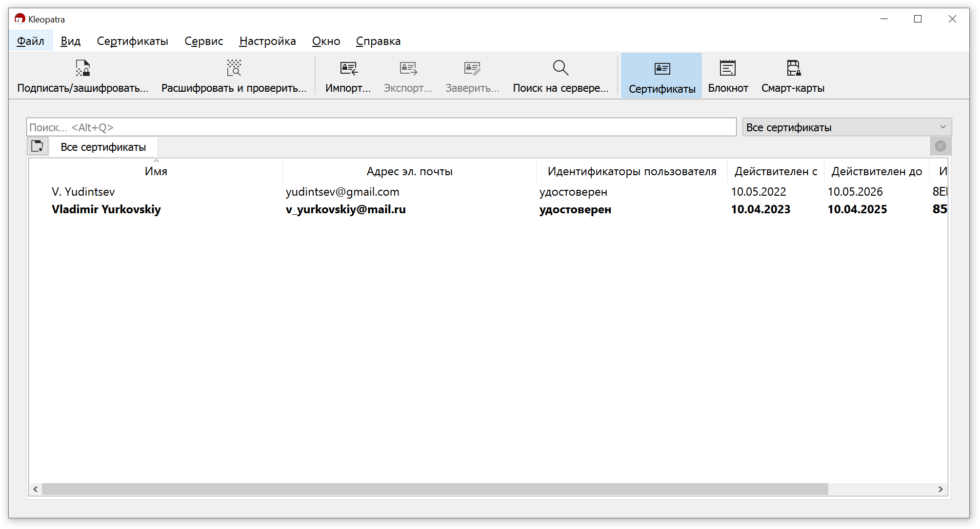Open the Notepad view
This screenshot has height=529, width=980.
click(728, 76)
